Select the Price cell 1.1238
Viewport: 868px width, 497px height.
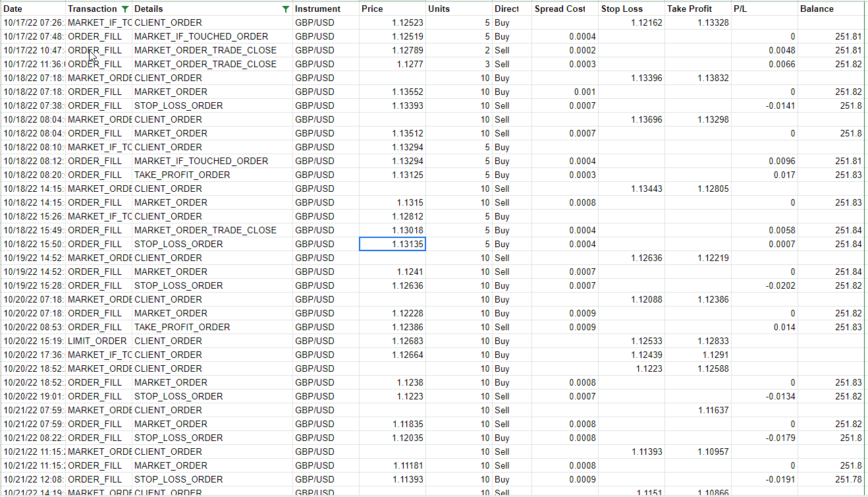tap(392, 382)
